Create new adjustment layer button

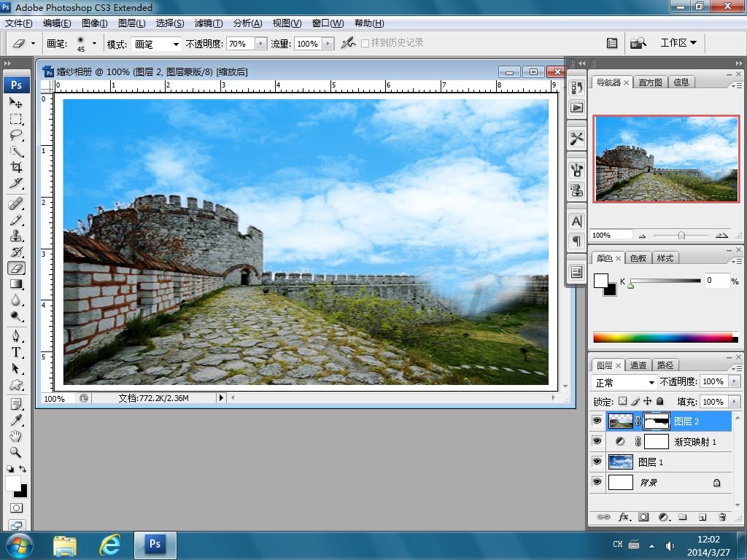point(664,517)
